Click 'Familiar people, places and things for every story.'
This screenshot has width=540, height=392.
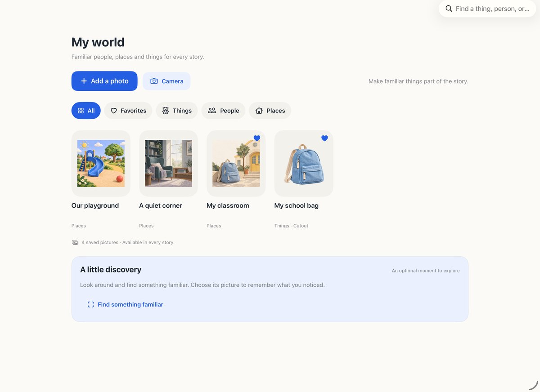click(138, 57)
